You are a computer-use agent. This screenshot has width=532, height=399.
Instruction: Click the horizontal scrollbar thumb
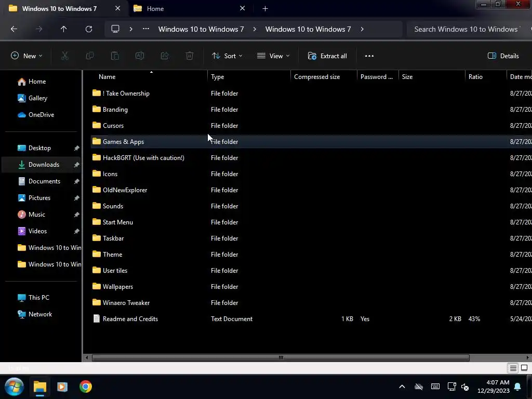[x=281, y=357]
